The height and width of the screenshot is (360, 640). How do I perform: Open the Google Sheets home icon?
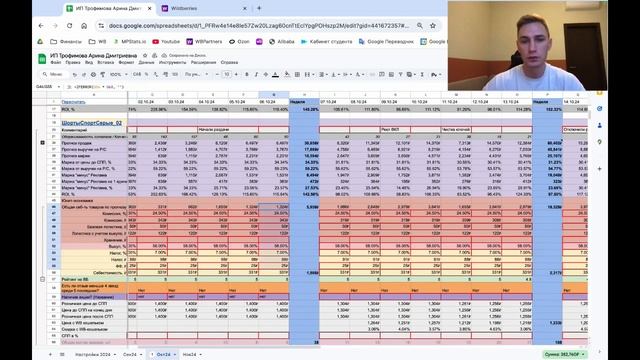(x=42, y=58)
